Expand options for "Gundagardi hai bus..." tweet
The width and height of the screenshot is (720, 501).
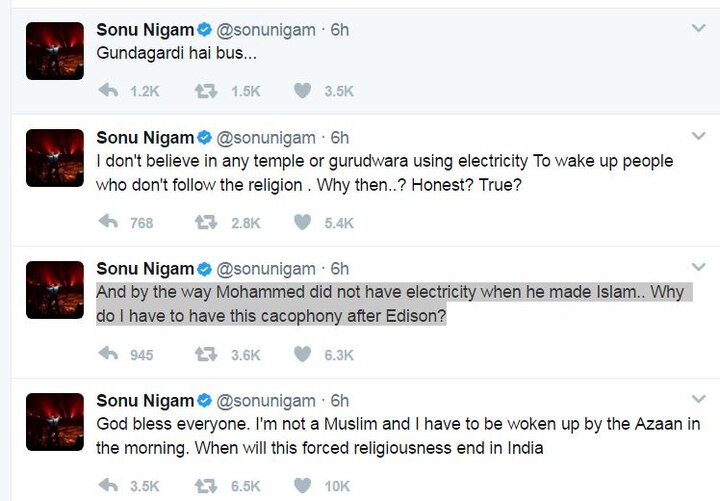point(698,28)
